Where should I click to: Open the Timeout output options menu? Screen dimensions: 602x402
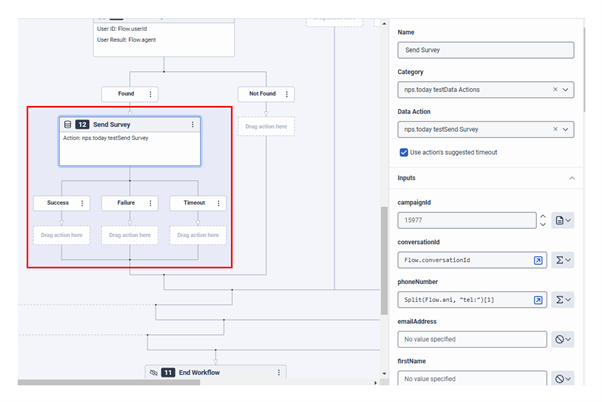click(x=218, y=203)
